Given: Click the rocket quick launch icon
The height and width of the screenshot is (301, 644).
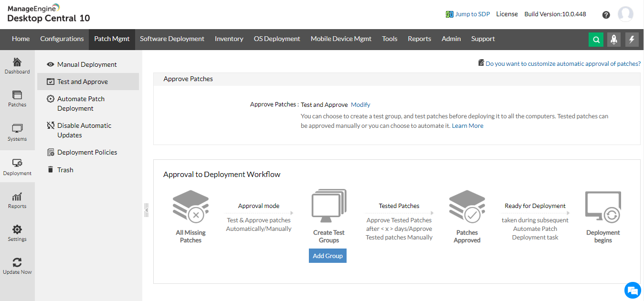Looking at the screenshot, I should pyautogui.click(x=614, y=40).
